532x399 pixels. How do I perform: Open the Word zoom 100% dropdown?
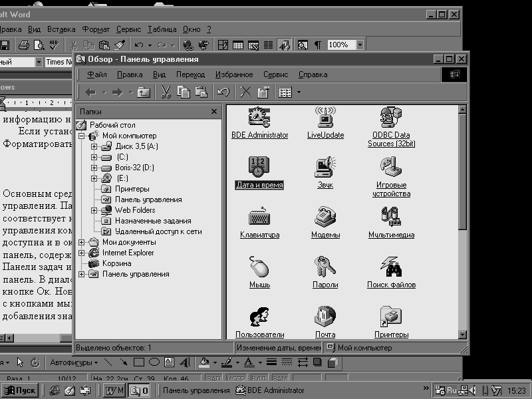tap(360, 45)
